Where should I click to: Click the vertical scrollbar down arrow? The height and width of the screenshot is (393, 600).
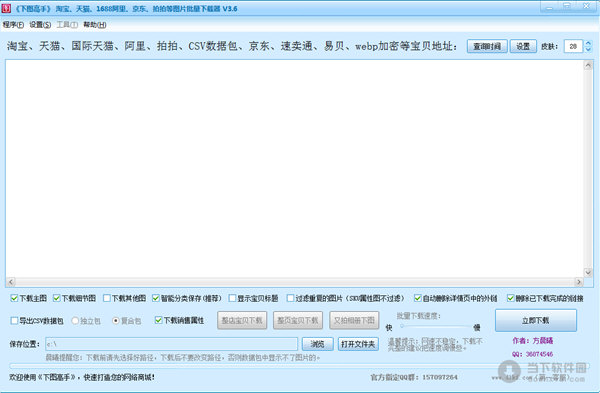588,272
